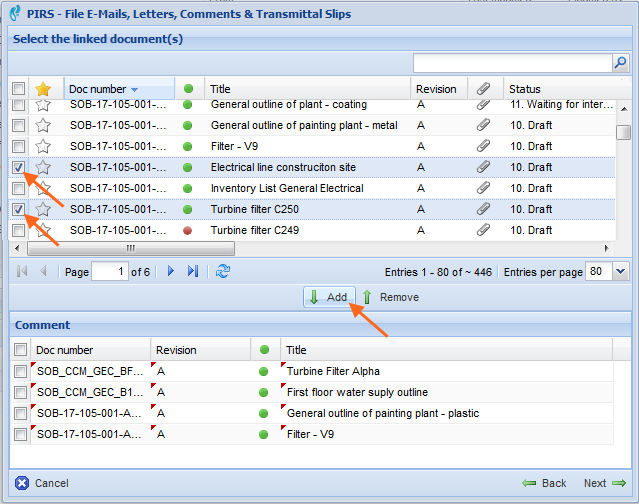This screenshot has height=504, width=639.
Task: Check Filter - V9 row in Comment grid
Action: 20,434
